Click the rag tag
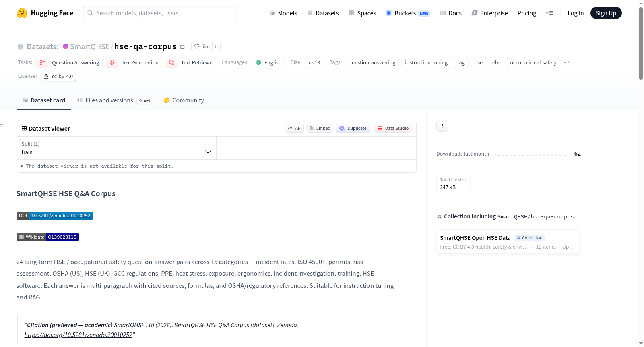Screen dimensions: 644x347 pyautogui.click(x=461, y=62)
